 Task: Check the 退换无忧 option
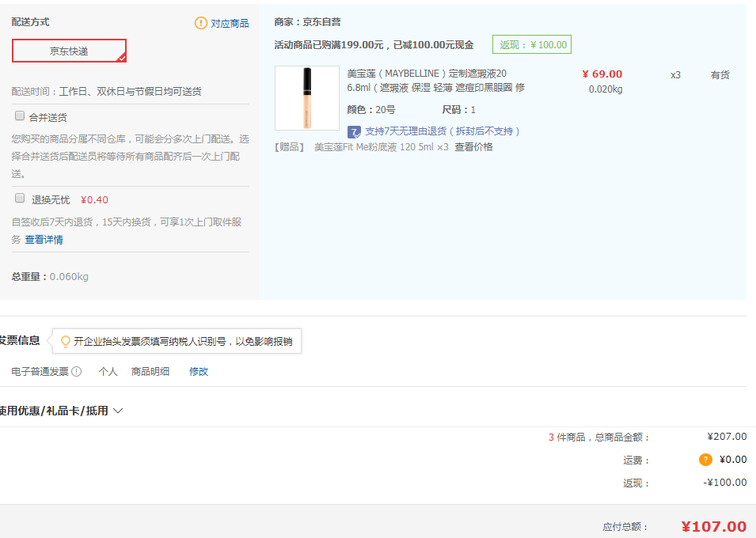19,198
